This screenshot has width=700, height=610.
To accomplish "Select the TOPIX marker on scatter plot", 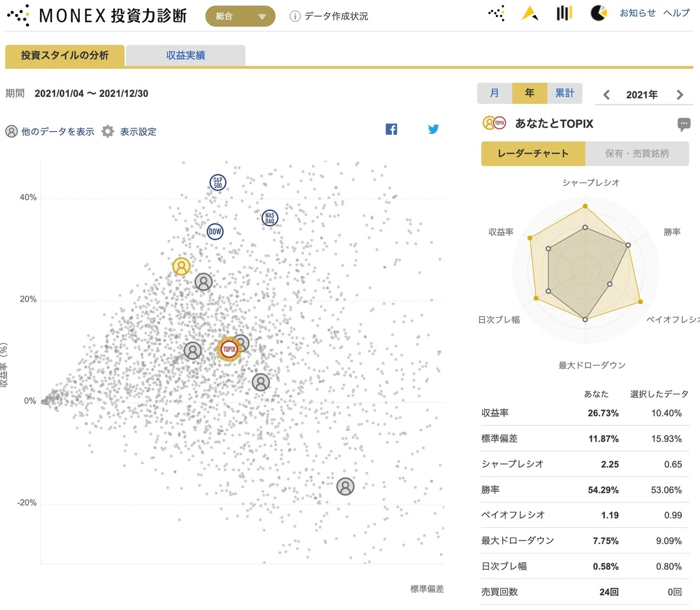I will (229, 349).
